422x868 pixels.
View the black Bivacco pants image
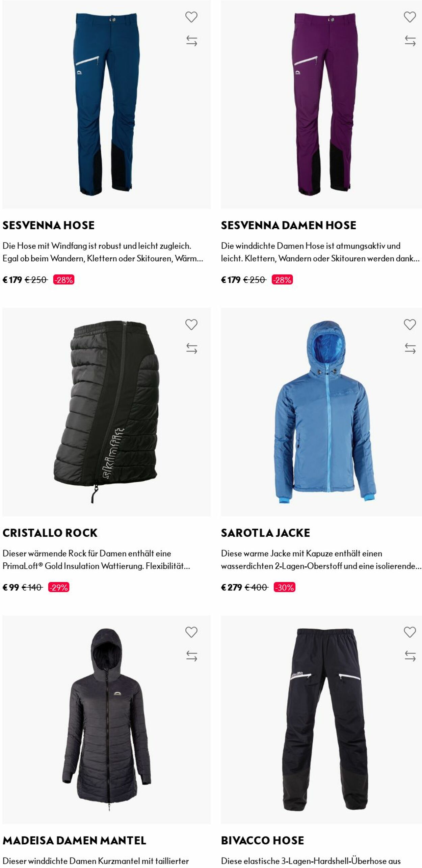321,720
